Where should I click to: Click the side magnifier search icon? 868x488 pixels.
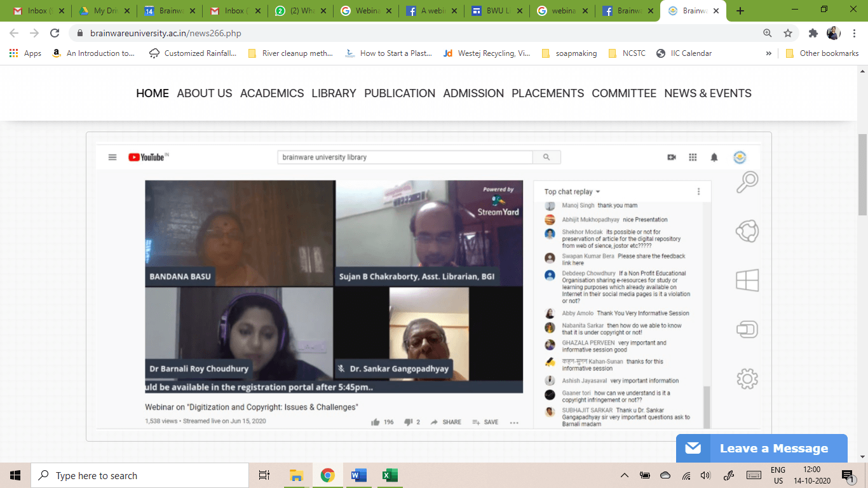[747, 182]
